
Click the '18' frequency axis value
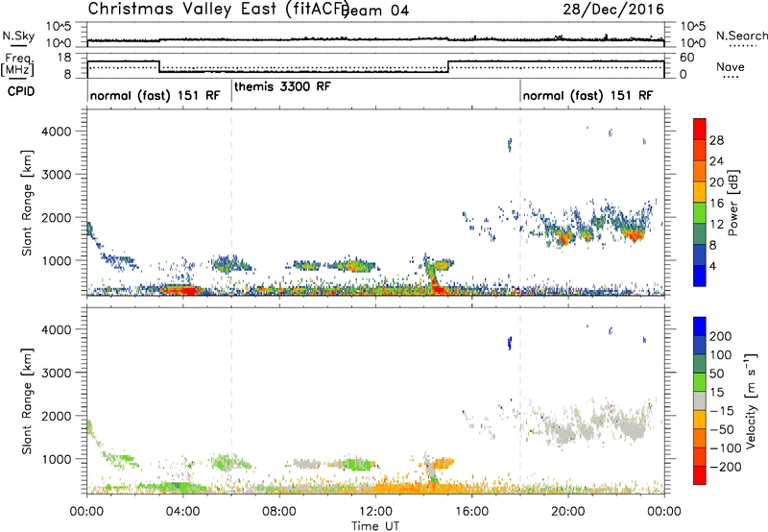(x=64, y=58)
